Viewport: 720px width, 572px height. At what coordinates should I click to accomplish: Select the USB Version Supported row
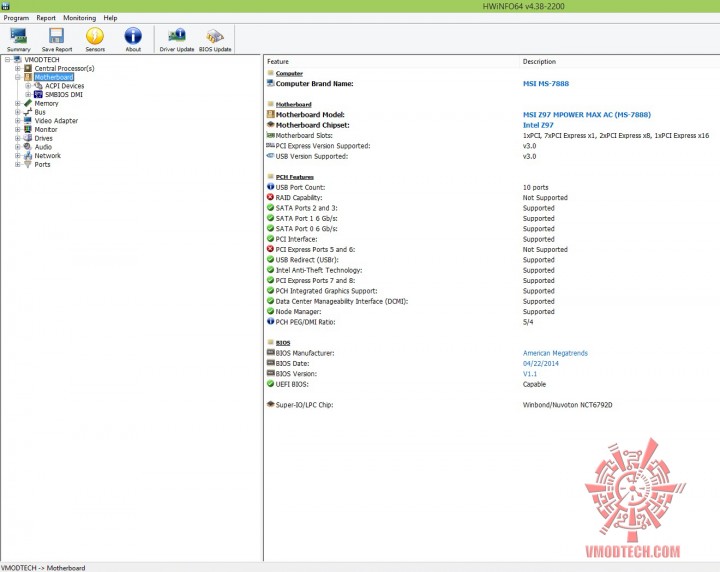click(x=492, y=156)
